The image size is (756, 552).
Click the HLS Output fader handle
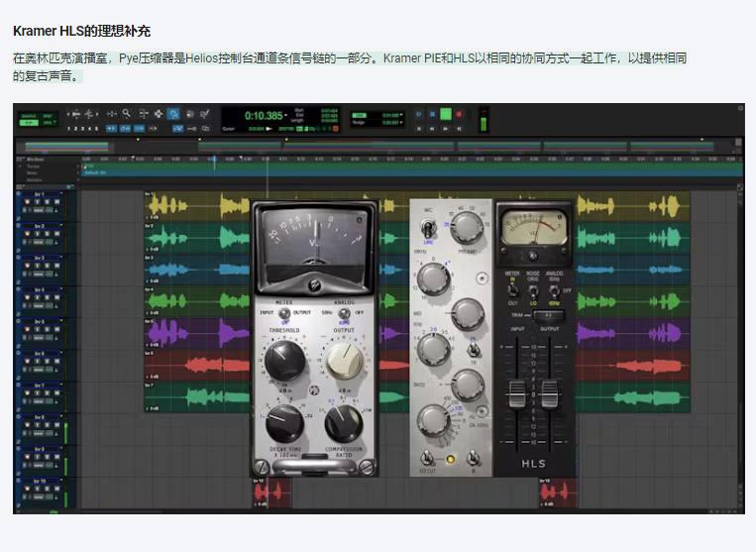(549, 393)
